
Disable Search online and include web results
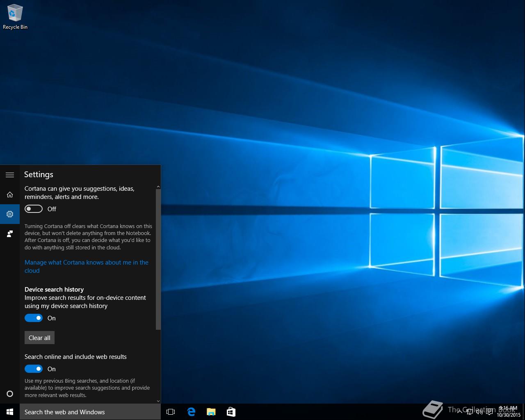click(x=34, y=369)
